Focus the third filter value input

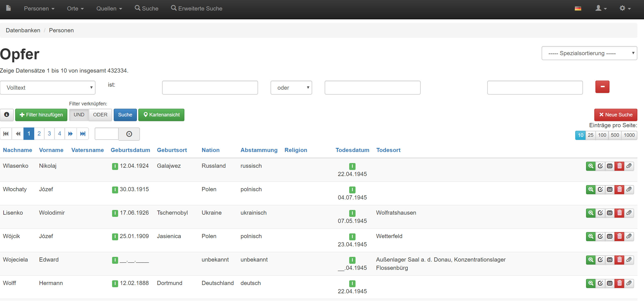pos(535,87)
